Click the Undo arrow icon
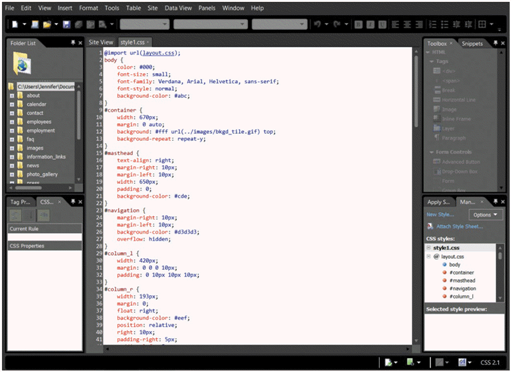 coord(317,24)
